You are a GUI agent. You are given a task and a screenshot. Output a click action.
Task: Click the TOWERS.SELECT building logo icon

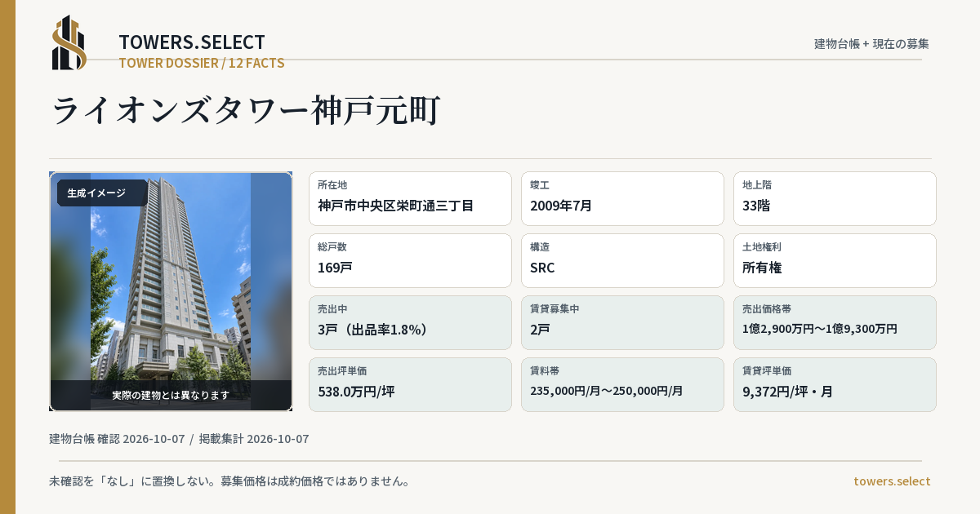click(69, 42)
